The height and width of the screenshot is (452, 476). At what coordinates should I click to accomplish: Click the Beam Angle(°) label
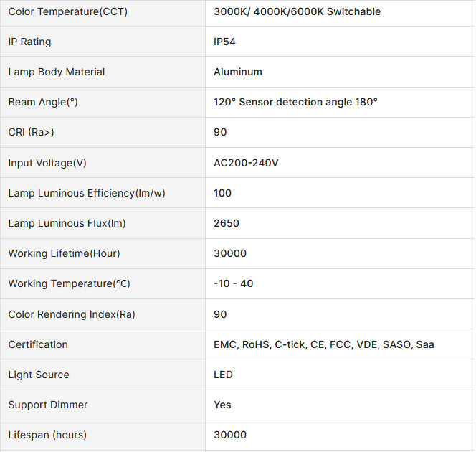[43, 102]
